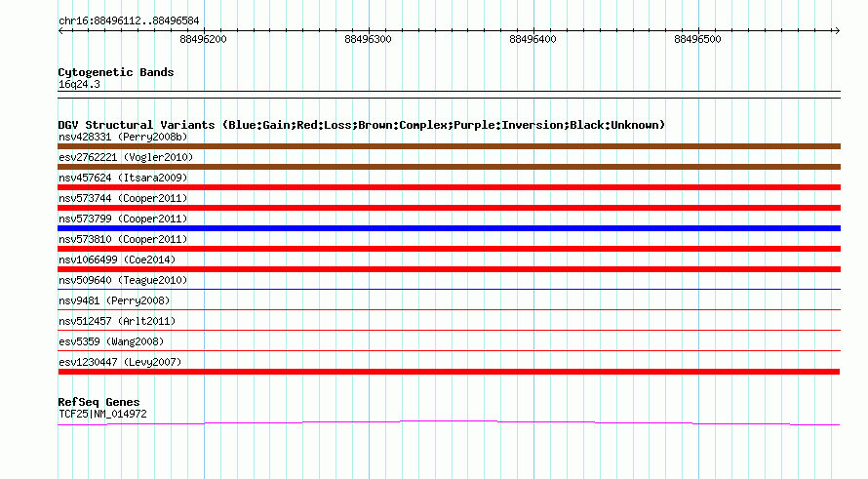Select the thin blue nsv509640 line
This screenshot has width=868, height=479.
tap(449, 289)
